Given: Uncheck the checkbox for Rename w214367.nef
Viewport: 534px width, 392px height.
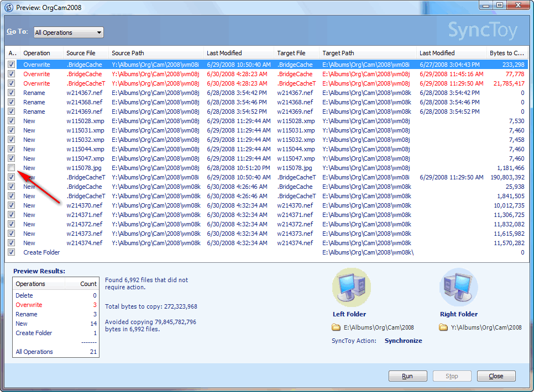Looking at the screenshot, I should [x=12, y=93].
